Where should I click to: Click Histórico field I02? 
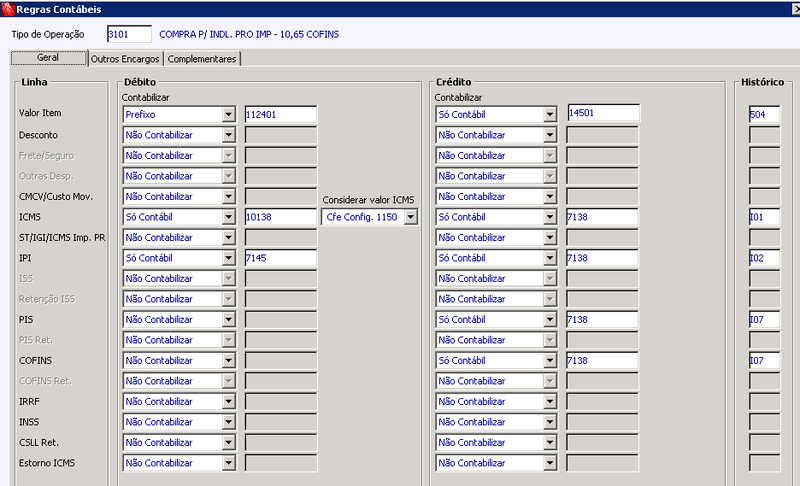coord(764,258)
